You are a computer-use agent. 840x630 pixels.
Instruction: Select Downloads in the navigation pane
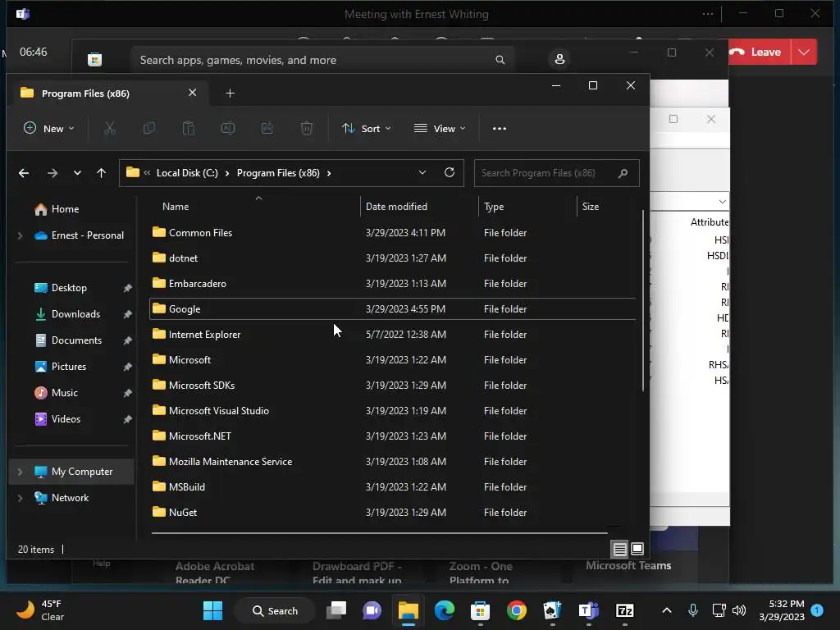[75, 314]
